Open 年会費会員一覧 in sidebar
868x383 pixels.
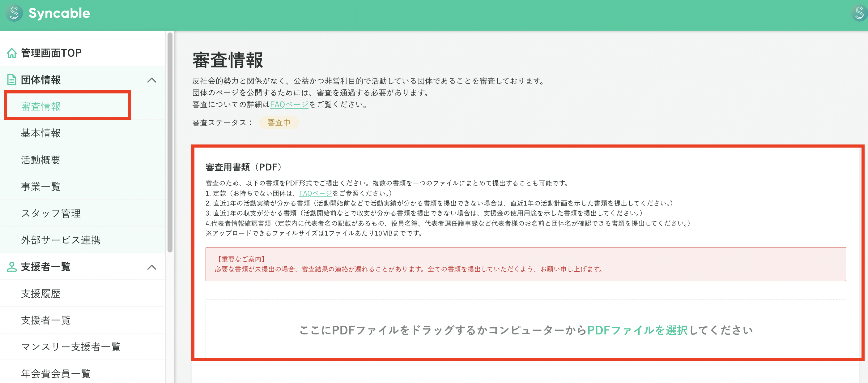click(56, 373)
